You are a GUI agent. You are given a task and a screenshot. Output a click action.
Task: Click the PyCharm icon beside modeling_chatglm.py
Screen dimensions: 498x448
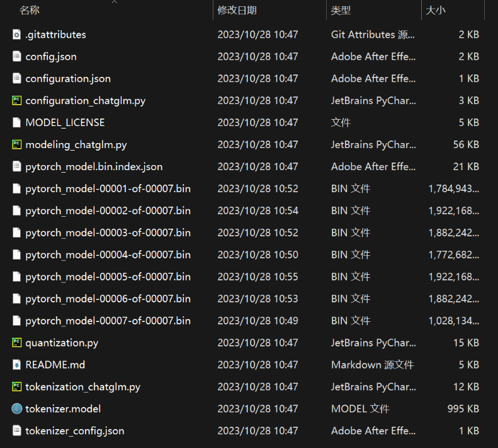(x=16, y=145)
